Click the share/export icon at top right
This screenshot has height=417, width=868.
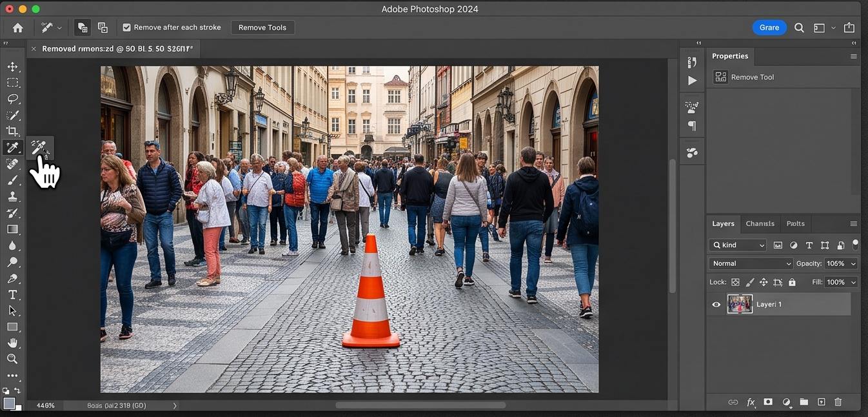pyautogui.click(x=849, y=28)
